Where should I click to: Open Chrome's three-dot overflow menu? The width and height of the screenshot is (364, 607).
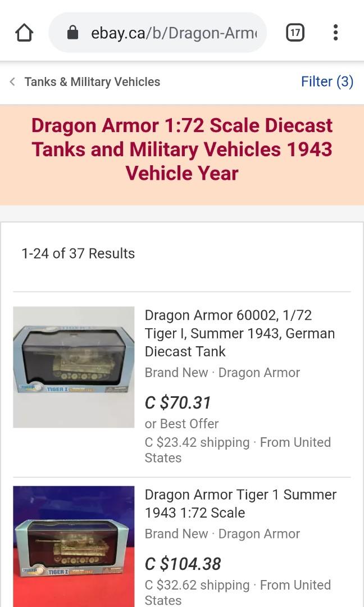[x=335, y=32]
